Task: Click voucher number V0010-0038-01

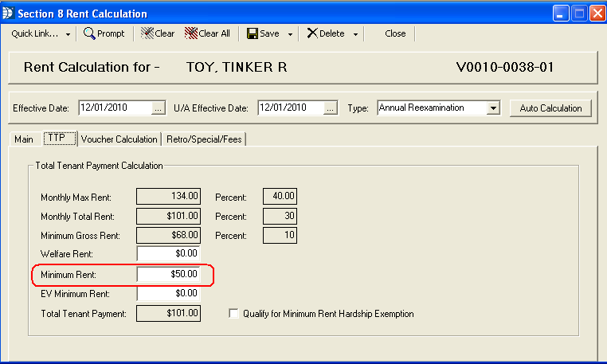Action: 505,67
